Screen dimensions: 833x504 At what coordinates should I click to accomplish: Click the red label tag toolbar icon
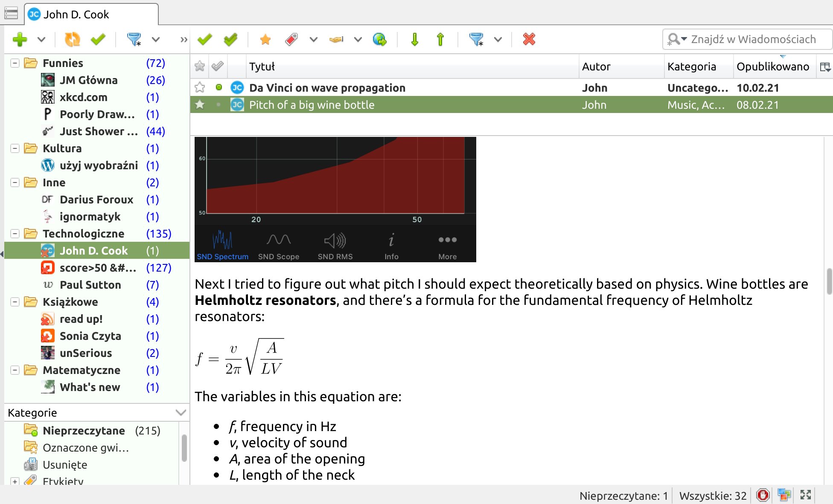click(291, 40)
